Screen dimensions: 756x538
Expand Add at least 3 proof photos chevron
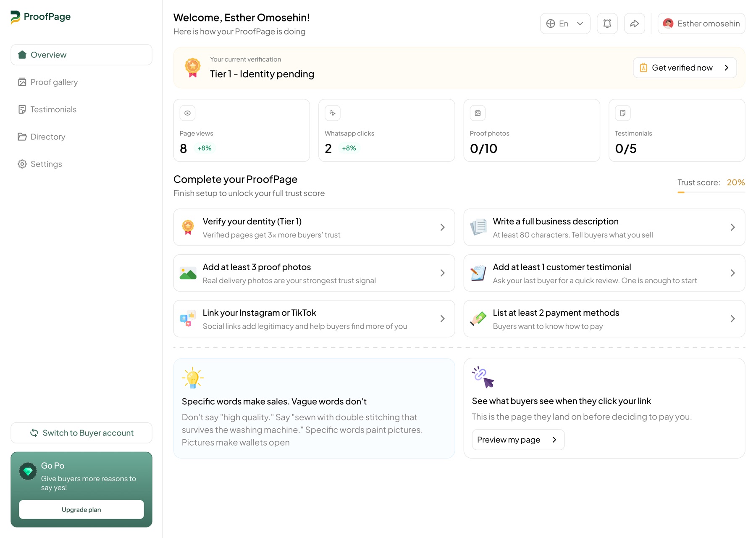[443, 273]
